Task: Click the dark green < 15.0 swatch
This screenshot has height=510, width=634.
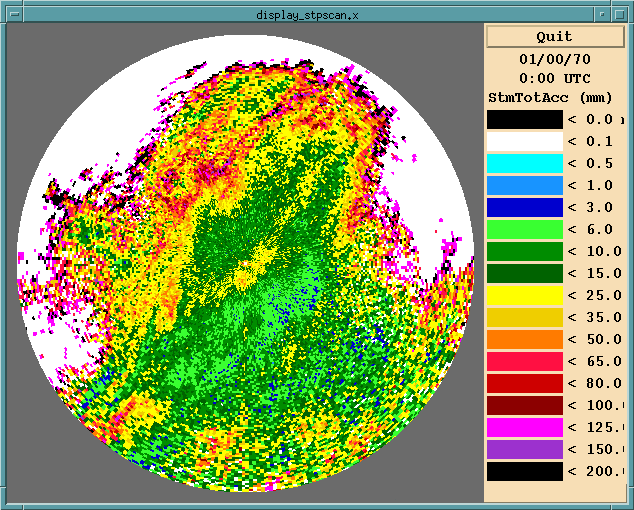Action: point(524,273)
